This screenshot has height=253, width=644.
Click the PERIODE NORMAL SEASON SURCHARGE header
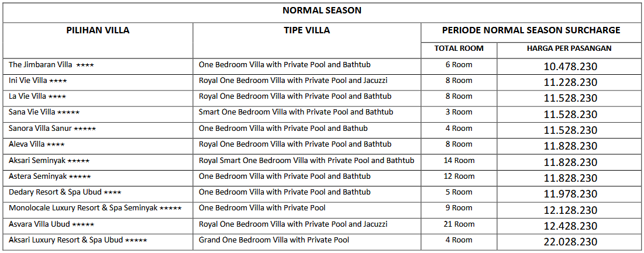point(531,30)
